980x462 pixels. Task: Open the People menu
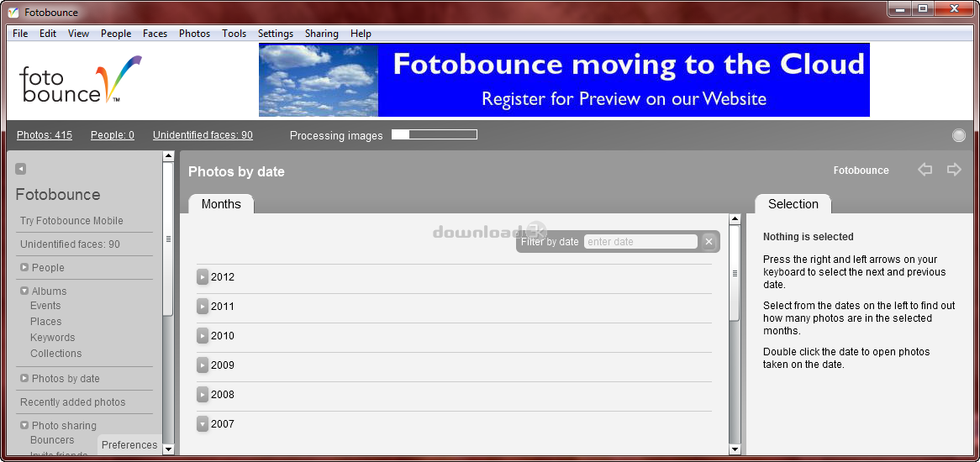[116, 34]
